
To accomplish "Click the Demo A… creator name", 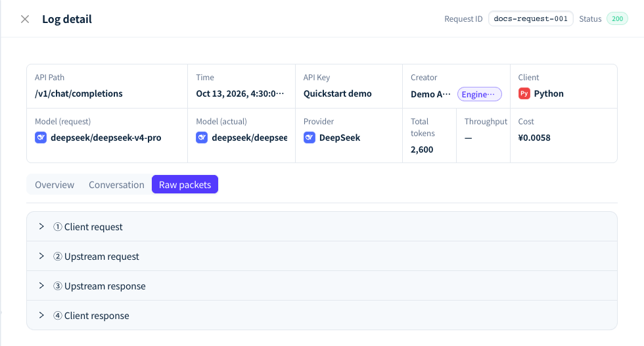I will click(430, 94).
